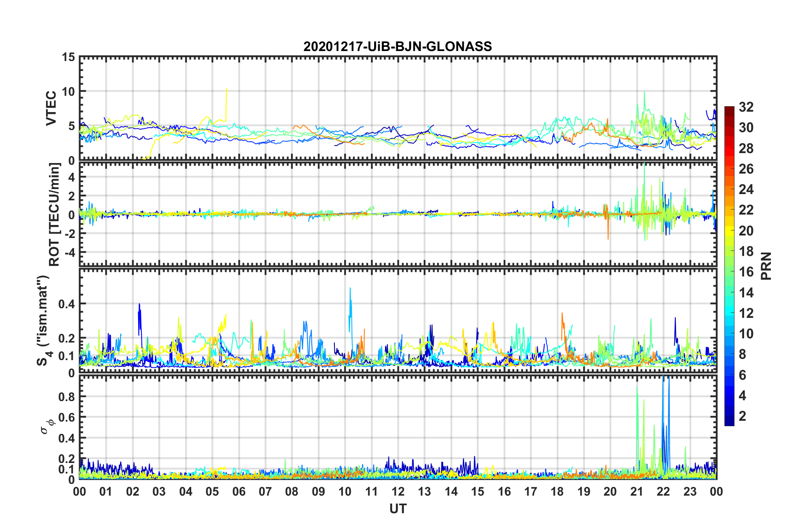Select the 11 hour tick label on the UT axis
Screen dimensions: 796x532
click(x=372, y=491)
